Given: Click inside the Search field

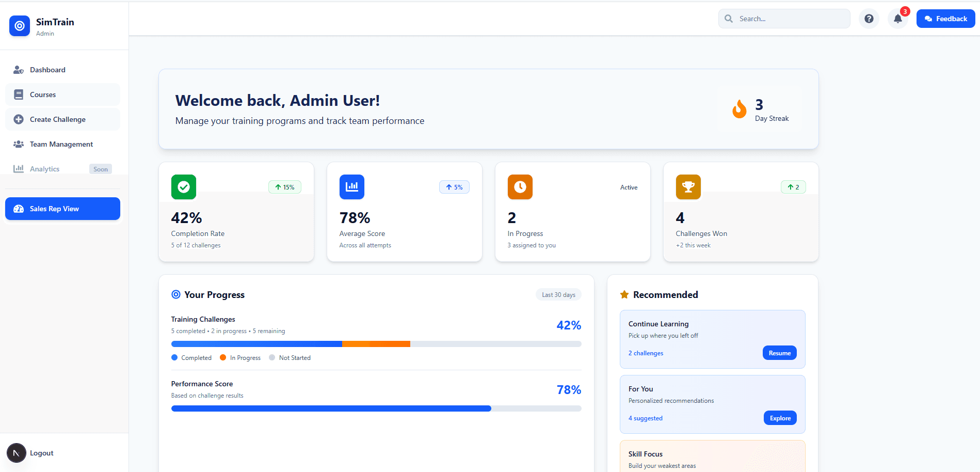Looking at the screenshot, I should (784, 18).
